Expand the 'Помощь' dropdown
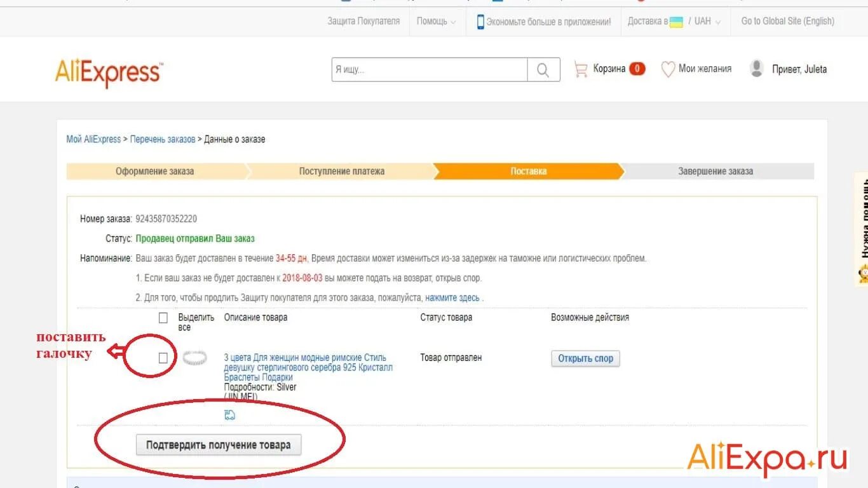This screenshot has height=488, width=868. click(436, 22)
